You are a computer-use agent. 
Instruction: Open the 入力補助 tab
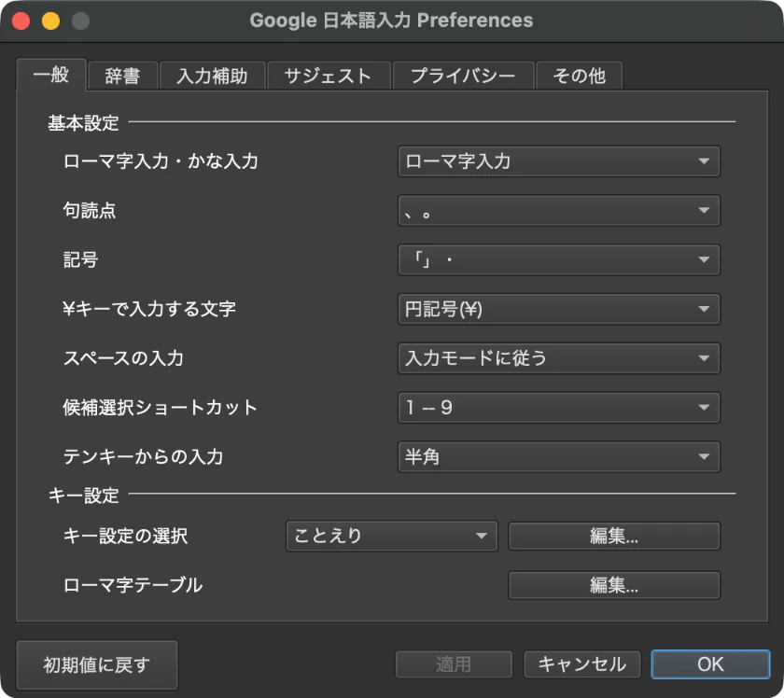[x=213, y=76]
